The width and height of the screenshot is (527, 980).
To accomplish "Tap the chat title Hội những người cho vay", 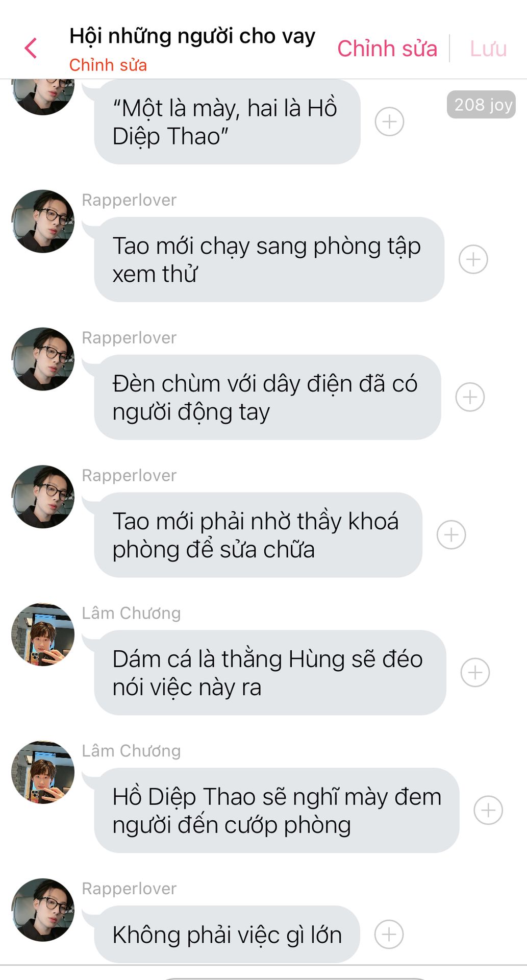I will (x=192, y=36).
